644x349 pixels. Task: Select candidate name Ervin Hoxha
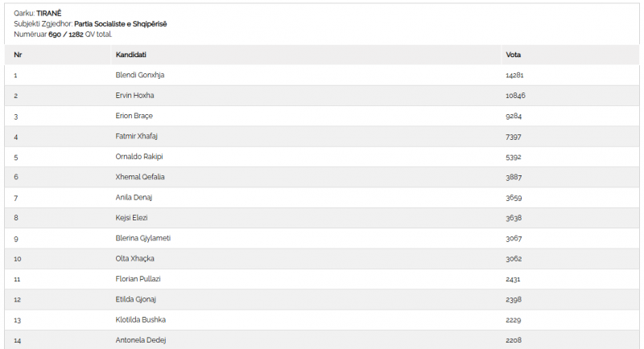point(134,96)
